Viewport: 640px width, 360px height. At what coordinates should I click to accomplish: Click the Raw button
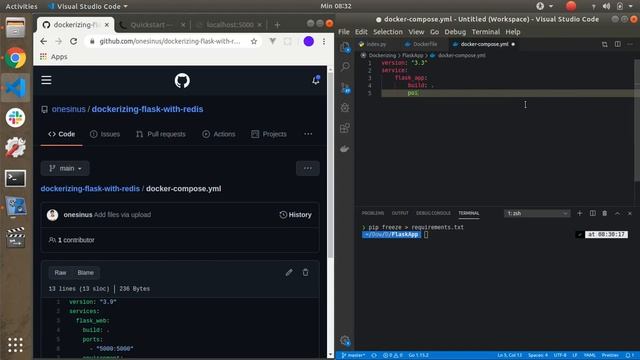[x=60, y=273]
